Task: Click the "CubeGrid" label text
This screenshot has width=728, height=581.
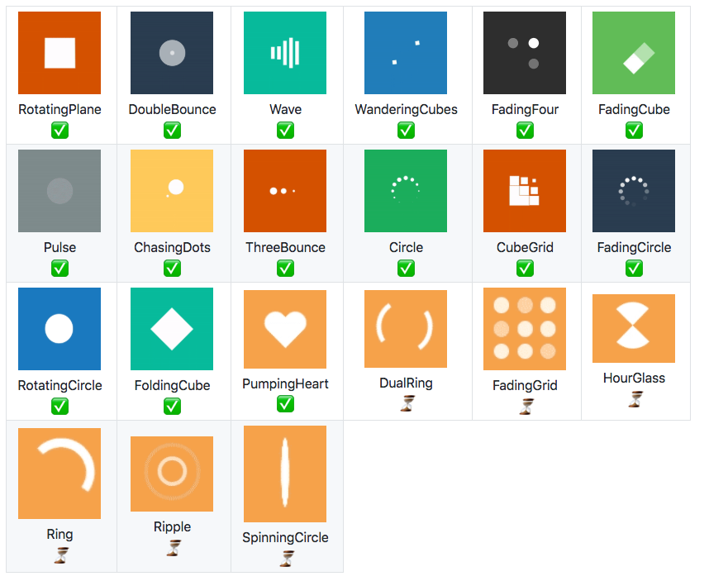Action: pyautogui.click(x=525, y=248)
